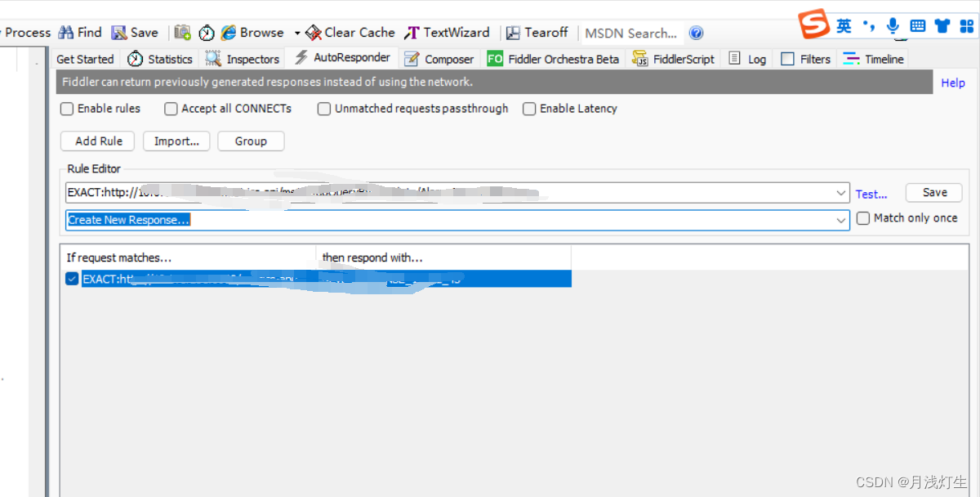Image resolution: width=980 pixels, height=497 pixels.
Task: Click the Sogou microphone voice input icon
Action: click(x=893, y=26)
